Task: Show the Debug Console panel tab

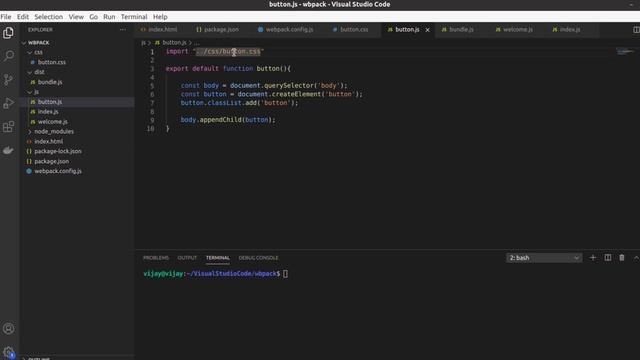Action: click(258, 258)
